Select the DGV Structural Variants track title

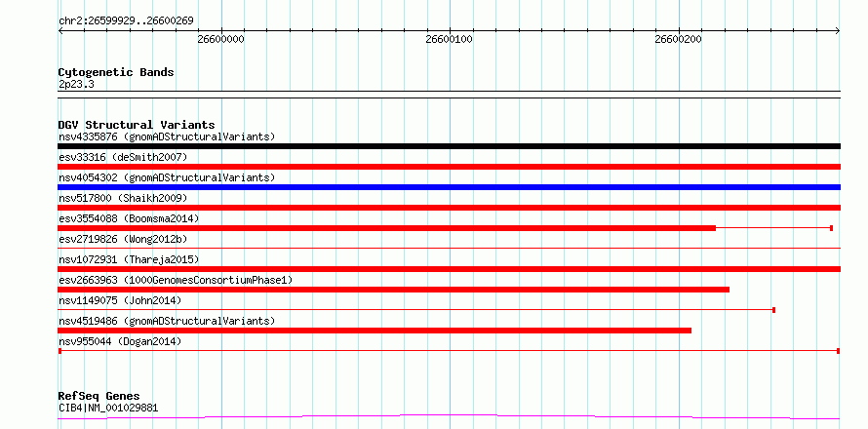click(x=137, y=125)
